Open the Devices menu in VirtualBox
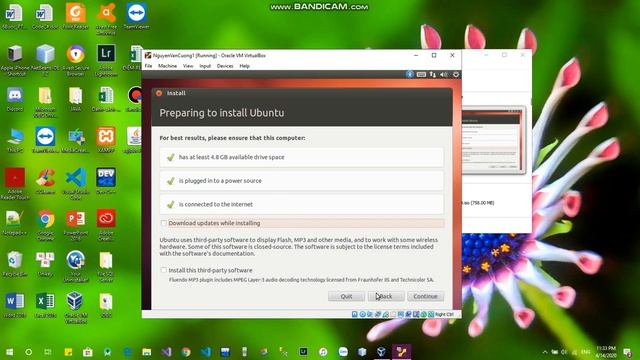The image size is (640, 360). 225,66
